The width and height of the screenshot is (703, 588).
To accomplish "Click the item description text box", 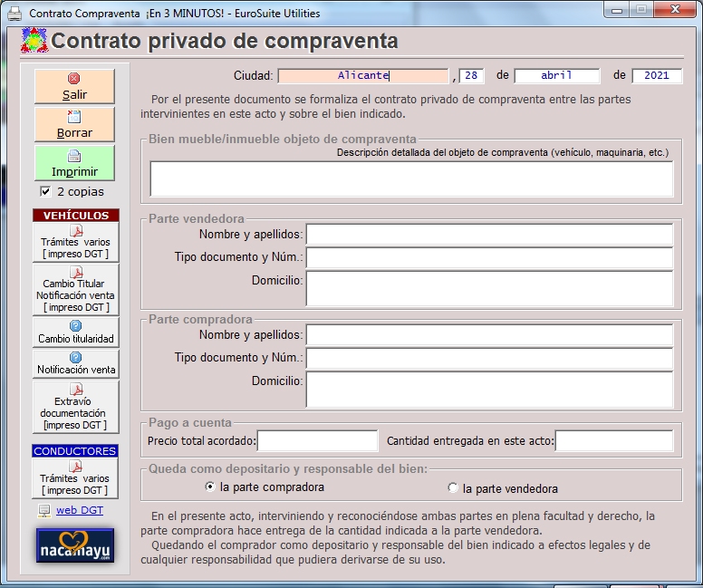I will [411, 179].
